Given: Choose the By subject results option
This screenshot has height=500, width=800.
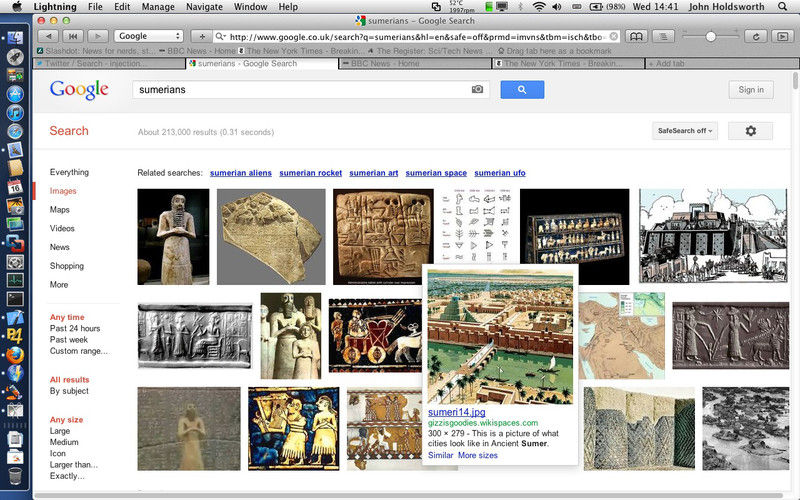Looking at the screenshot, I should click(x=69, y=391).
